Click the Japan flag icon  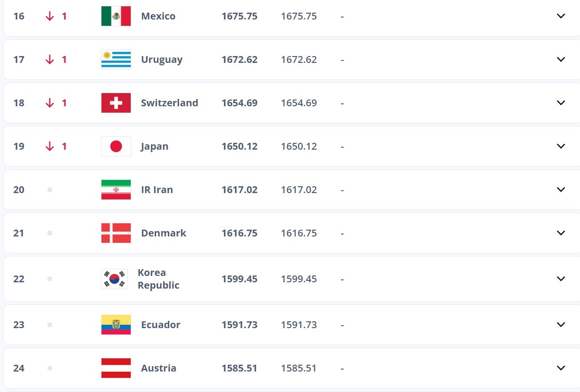point(116,146)
